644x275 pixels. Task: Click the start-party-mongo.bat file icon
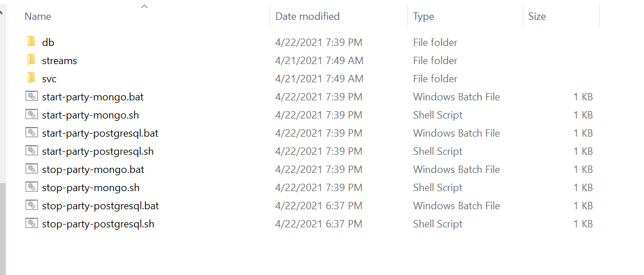32,96
